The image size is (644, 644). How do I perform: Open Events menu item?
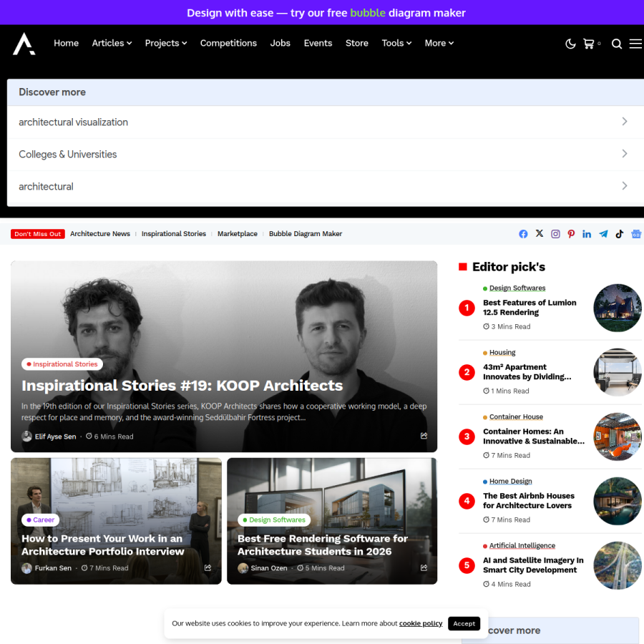coord(318,43)
